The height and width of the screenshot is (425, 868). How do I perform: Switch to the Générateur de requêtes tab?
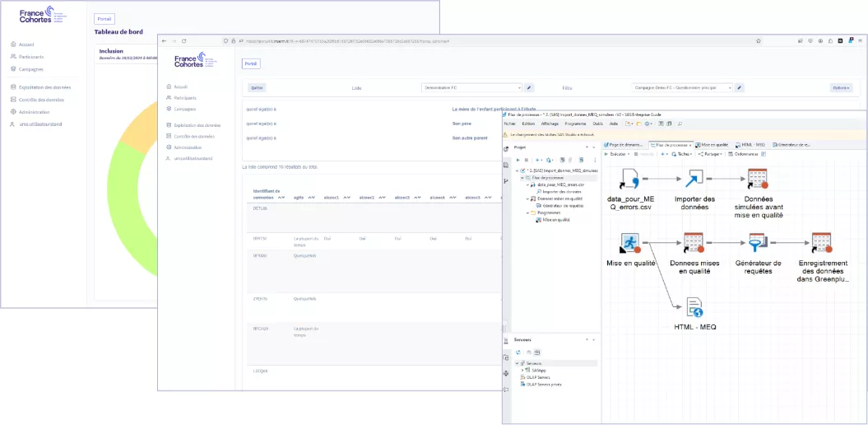coord(791,145)
